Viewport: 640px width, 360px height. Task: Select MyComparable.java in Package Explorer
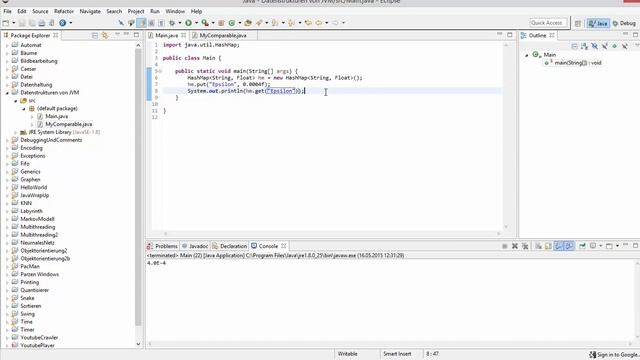pyautogui.click(x=69, y=124)
